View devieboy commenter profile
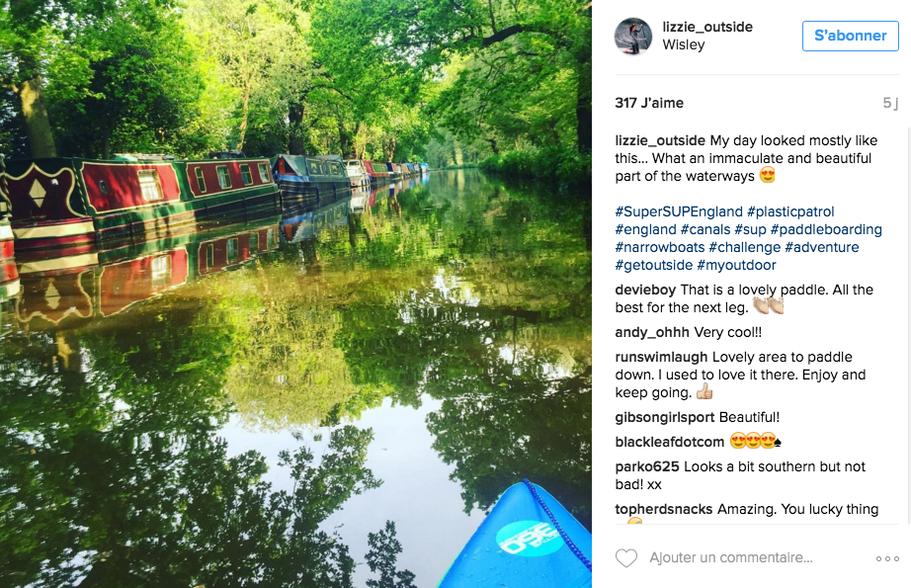 (x=645, y=290)
